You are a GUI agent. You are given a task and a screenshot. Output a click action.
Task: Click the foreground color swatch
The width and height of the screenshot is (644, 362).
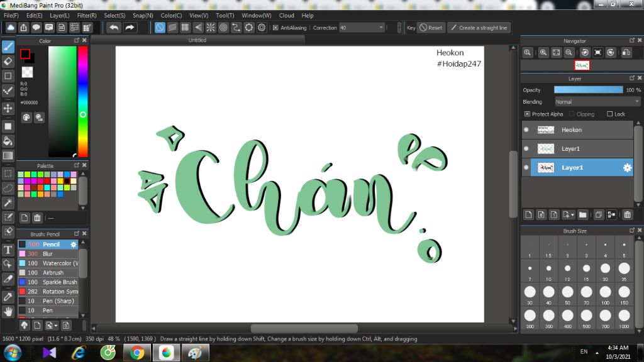coord(25,54)
